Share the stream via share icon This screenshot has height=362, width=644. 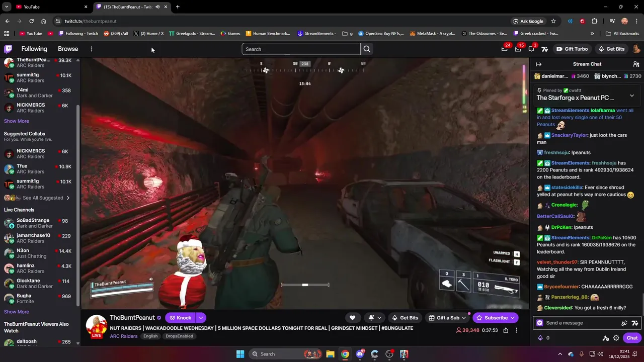506,330
